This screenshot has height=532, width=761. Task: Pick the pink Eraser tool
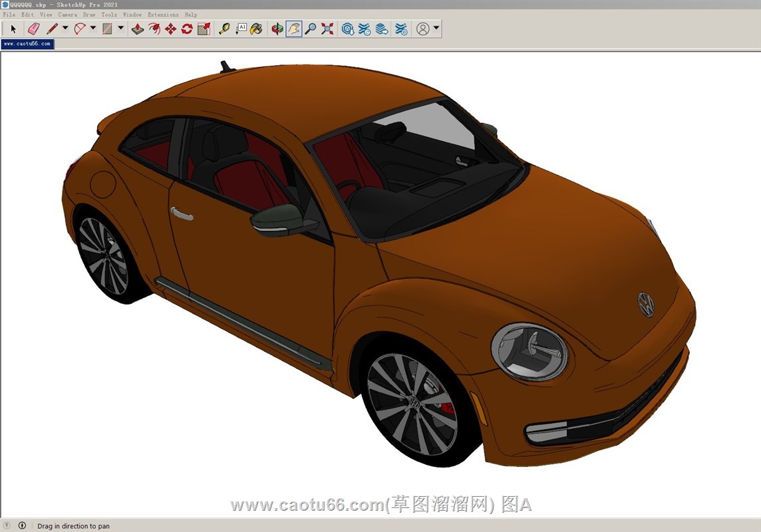[33, 29]
